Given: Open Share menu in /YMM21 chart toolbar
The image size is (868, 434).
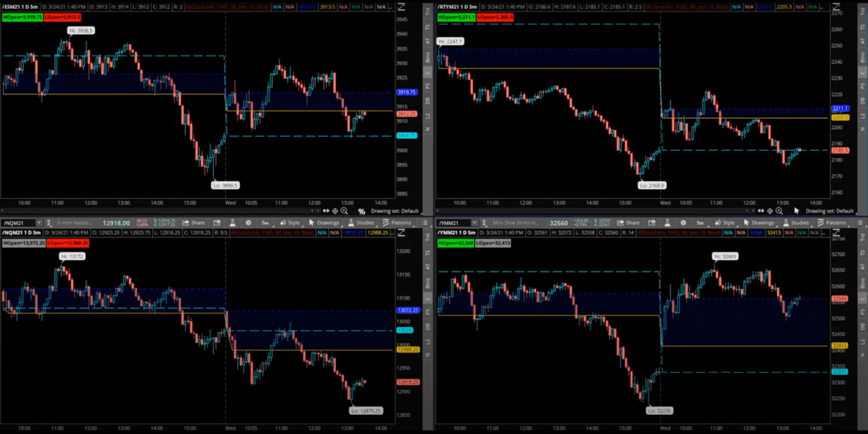Looking at the screenshot, I should click(628, 222).
